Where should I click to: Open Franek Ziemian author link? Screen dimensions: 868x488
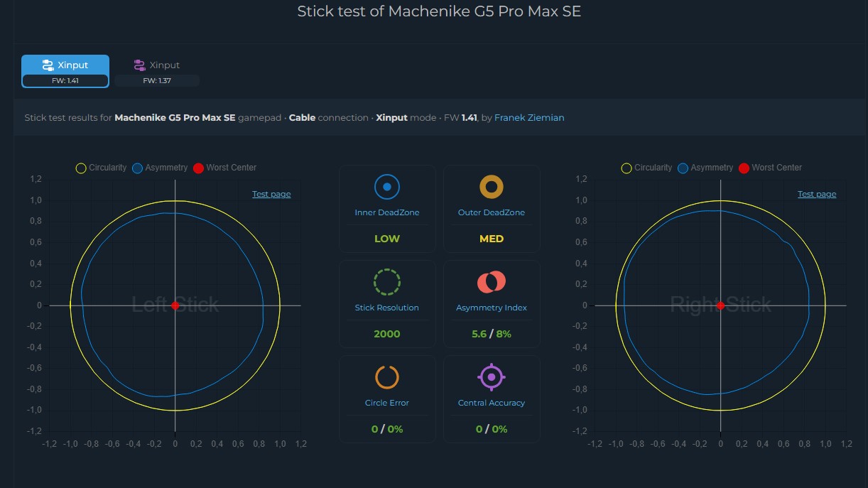[529, 117]
